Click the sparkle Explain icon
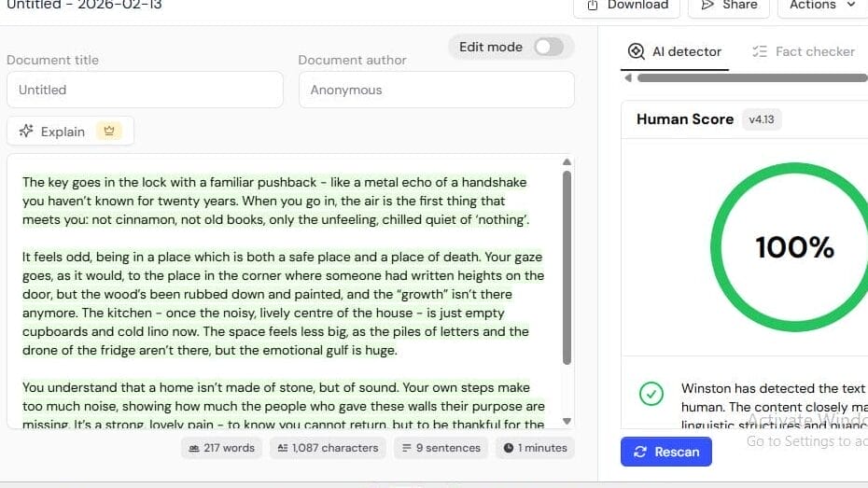868x488 pixels. pyautogui.click(x=26, y=132)
